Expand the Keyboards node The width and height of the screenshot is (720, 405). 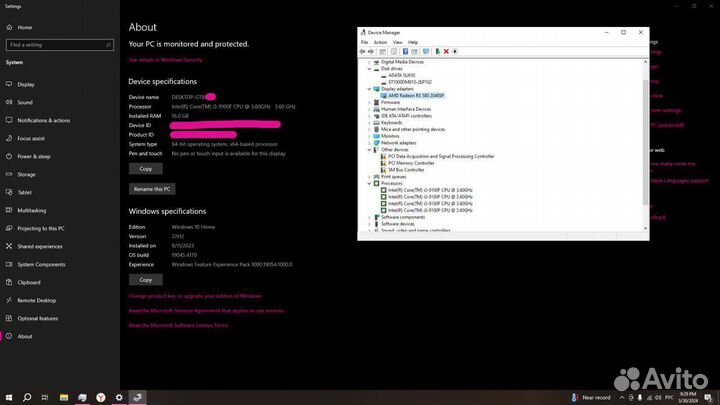369,123
